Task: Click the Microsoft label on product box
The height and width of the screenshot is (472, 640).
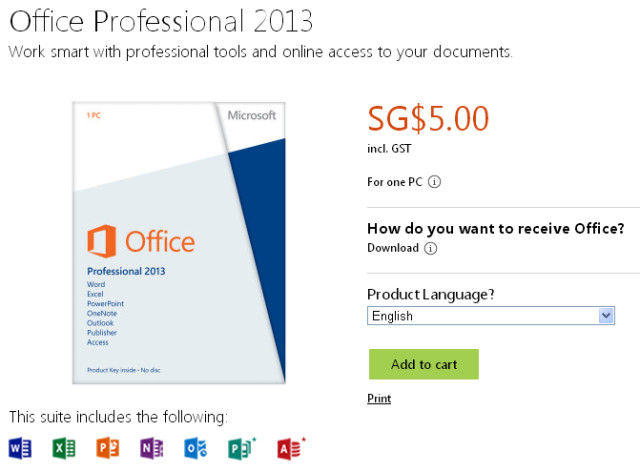Action: (x=252, y=116)
